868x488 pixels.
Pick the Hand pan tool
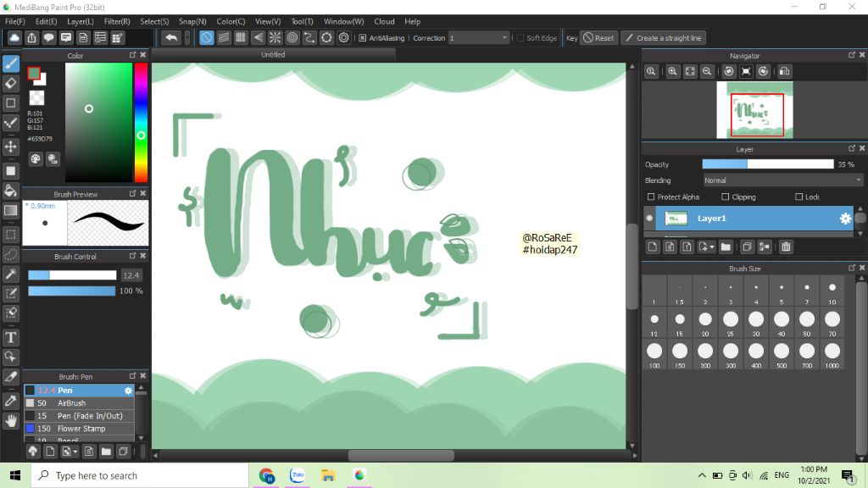11,420
